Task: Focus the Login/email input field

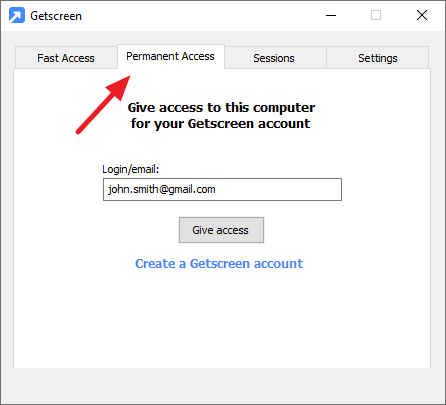Action: click(222, 189)
